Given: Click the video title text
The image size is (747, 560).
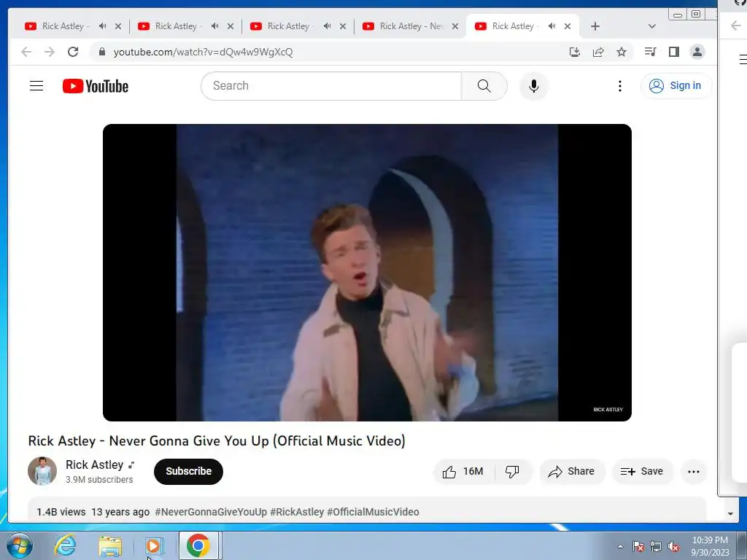Looking at the screenshot, I should [x=217, y=441].
